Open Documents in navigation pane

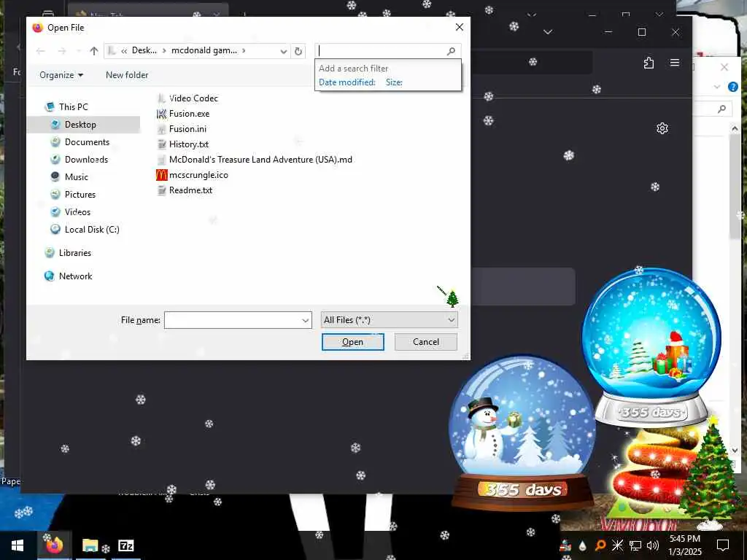click(87, 142)
